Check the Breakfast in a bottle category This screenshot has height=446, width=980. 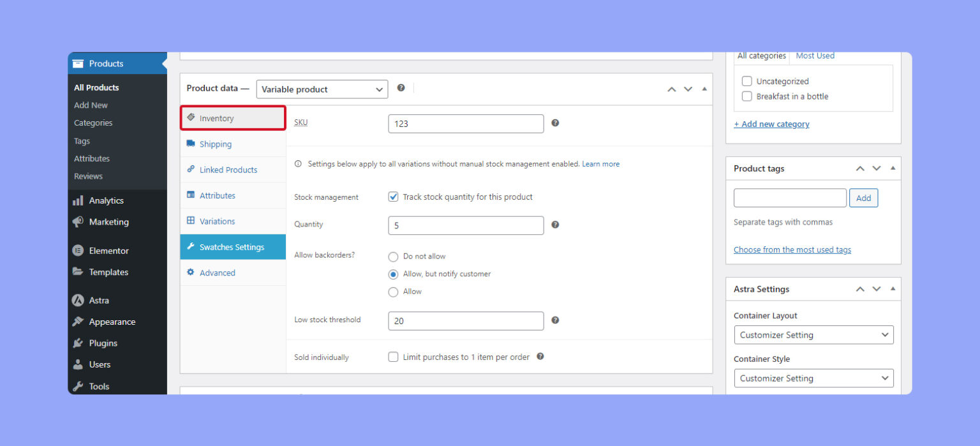(x=746, y=96)
